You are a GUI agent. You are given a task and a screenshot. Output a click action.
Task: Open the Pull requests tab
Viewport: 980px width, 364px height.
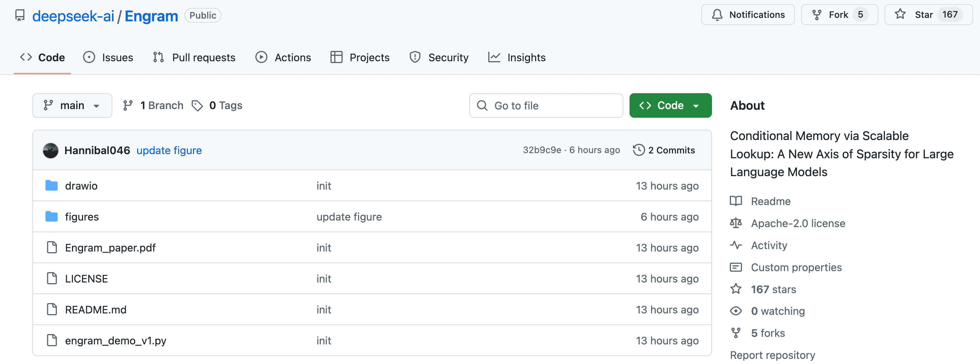[194, 57]
